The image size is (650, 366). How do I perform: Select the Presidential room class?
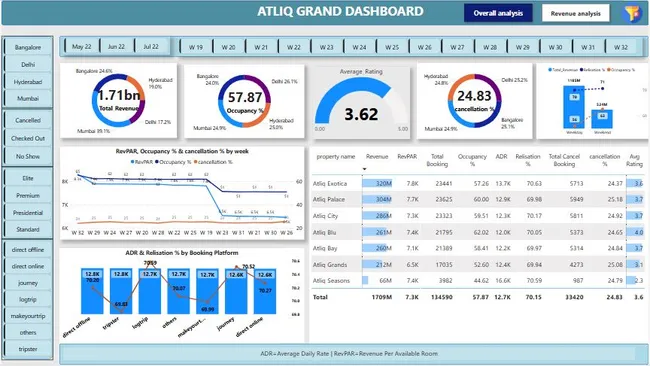(x=28, y=213)
